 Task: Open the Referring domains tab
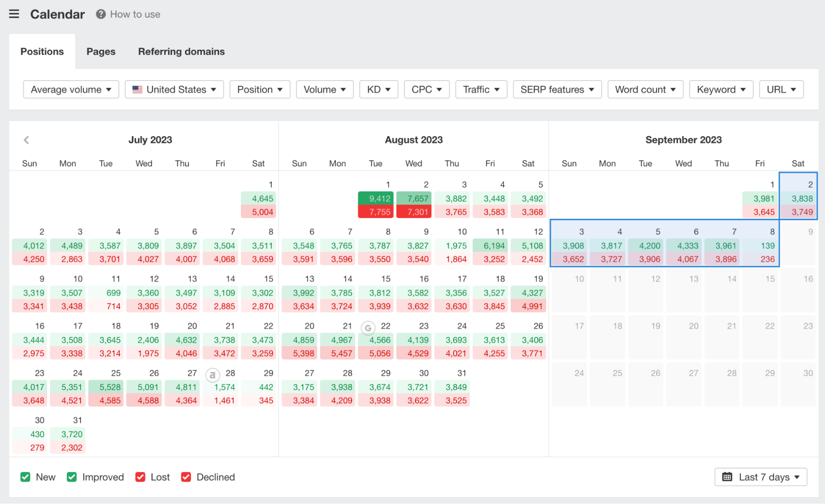pyautogui.click(x=181, y=51)
